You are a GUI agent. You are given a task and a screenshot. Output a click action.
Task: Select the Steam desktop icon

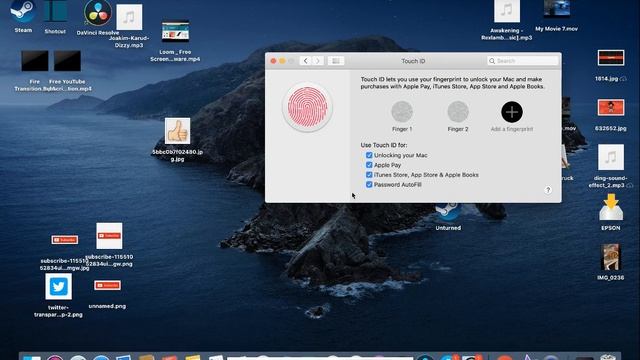point(23,11)
